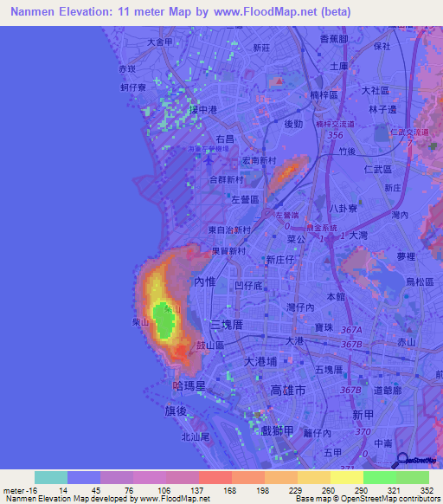
Task: Pick the salmon-red legend swatch starting at 137
Action: point(215,477)
